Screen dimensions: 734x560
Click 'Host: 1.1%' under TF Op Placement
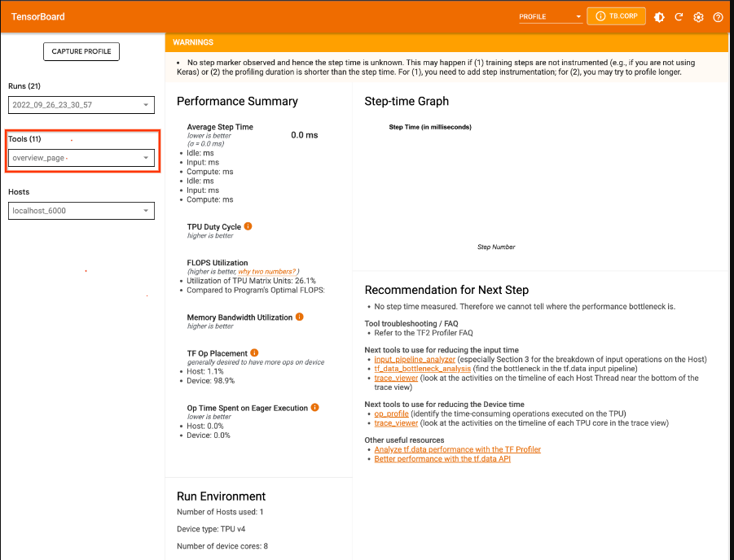pos(205,371)
